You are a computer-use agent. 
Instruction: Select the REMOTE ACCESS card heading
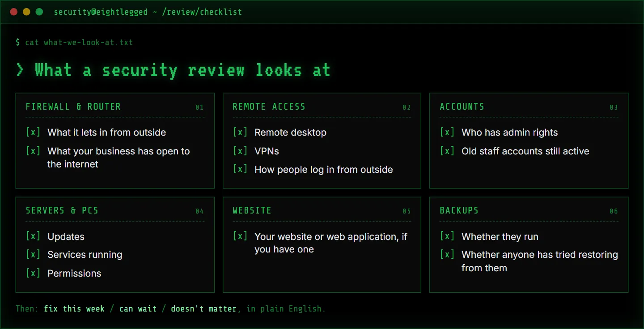coord(269,107)
